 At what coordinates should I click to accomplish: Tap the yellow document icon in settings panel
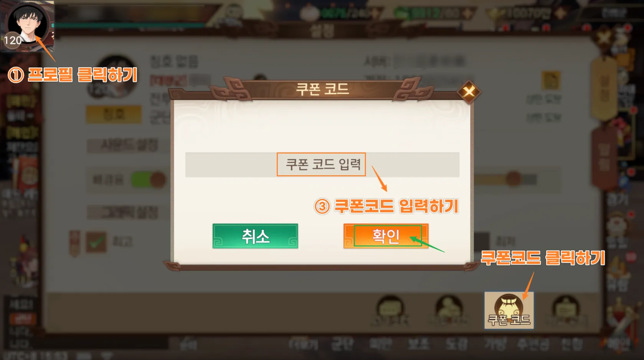551,81
